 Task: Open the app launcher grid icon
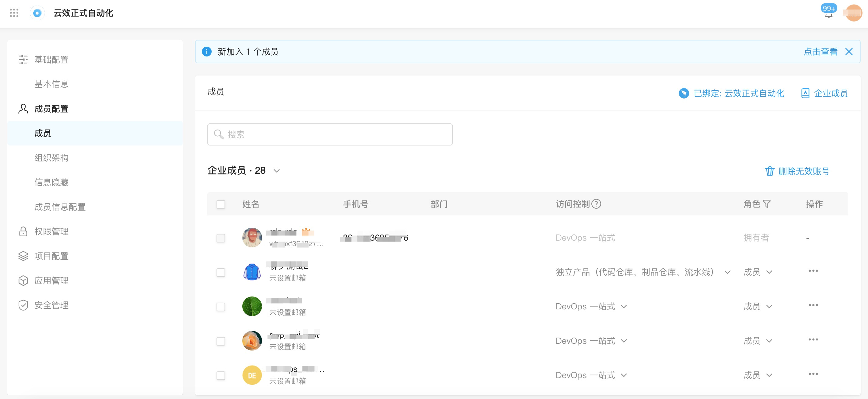tap(14, 13)
